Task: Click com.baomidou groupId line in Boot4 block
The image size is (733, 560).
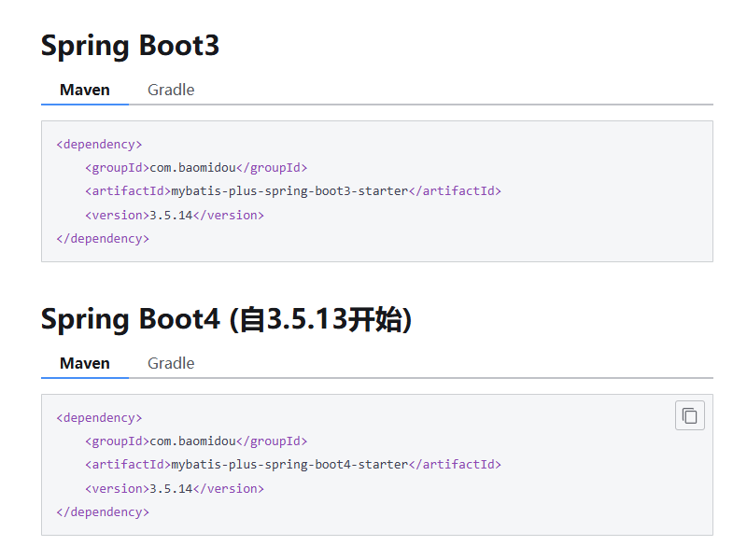Action: 196,441
